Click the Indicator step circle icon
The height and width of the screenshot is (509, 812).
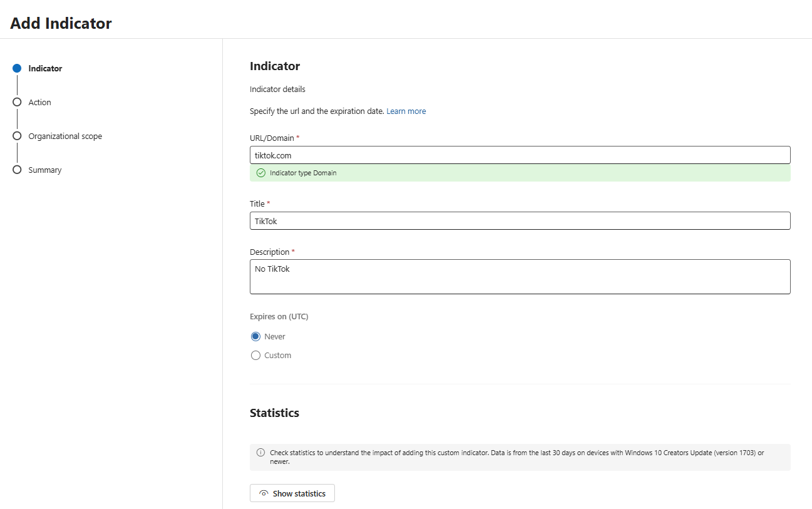(x=17, y=68)
